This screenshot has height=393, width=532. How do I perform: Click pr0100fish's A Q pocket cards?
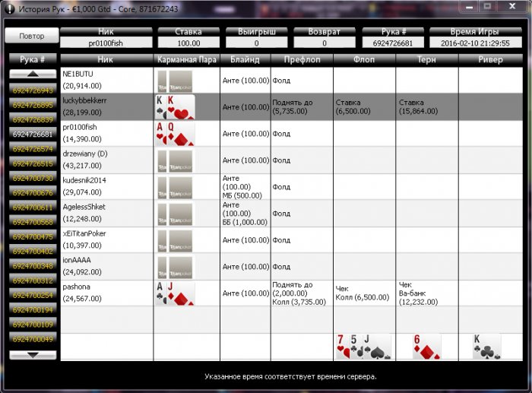[175, 134]
